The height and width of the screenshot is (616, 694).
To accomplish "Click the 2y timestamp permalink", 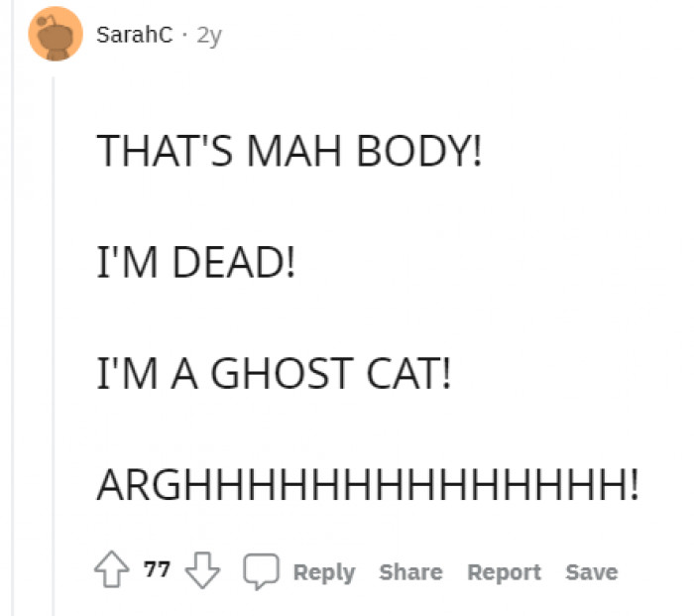I will point(209,36).
